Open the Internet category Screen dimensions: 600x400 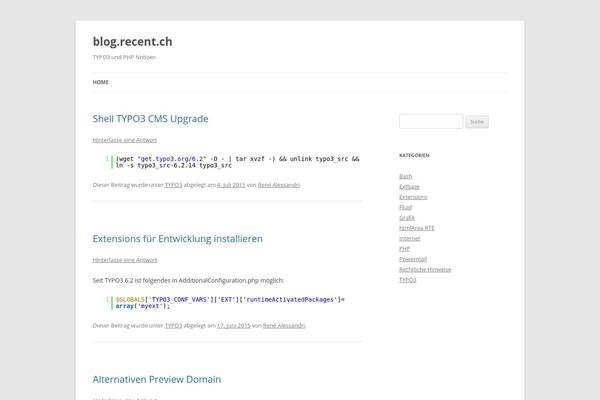[x=409, y=238]
